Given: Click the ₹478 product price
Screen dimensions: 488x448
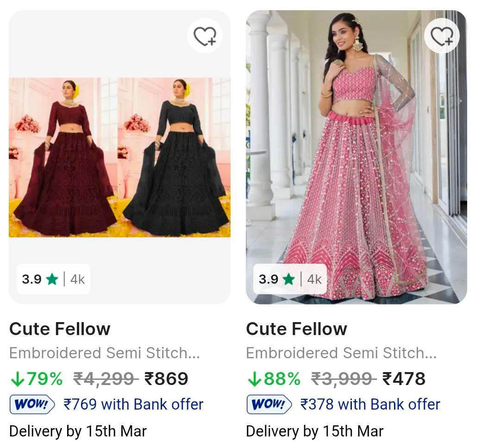Looking at the screenshot, I should [x=403, y=379].
